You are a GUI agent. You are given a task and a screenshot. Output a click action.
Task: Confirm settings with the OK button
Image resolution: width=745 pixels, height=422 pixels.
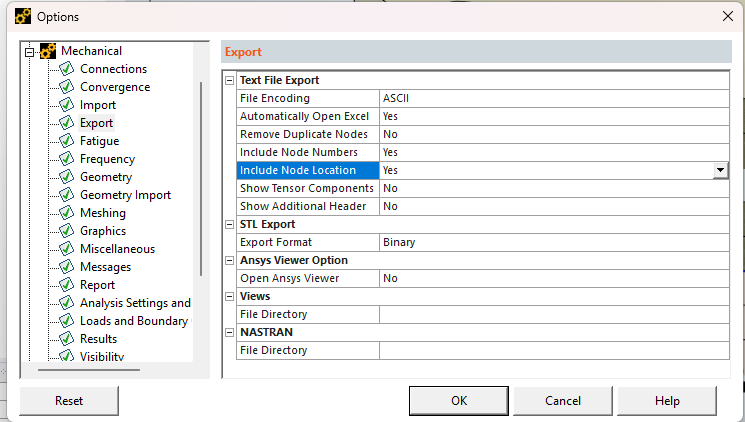459,401
